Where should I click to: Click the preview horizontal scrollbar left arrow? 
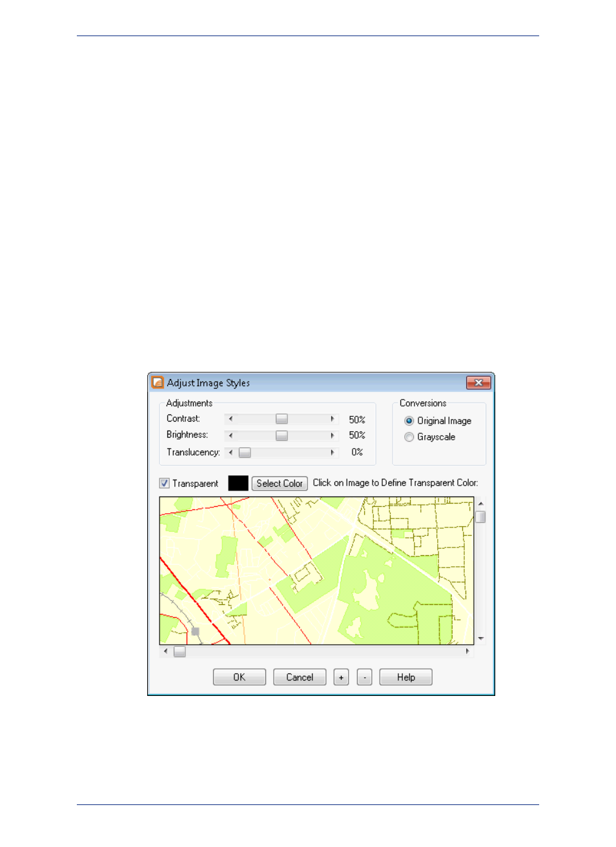(166, 651)
